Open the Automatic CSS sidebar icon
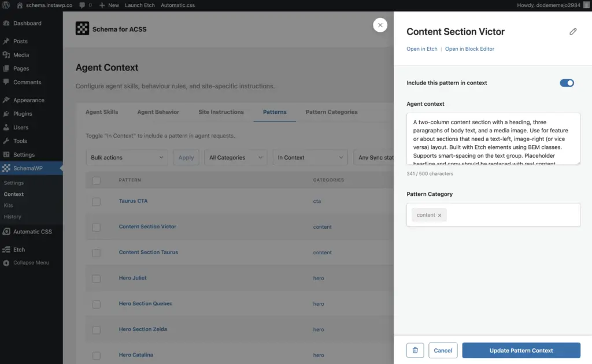The width and height of the screenshot is (592, 364). click(x=6, y=232)
